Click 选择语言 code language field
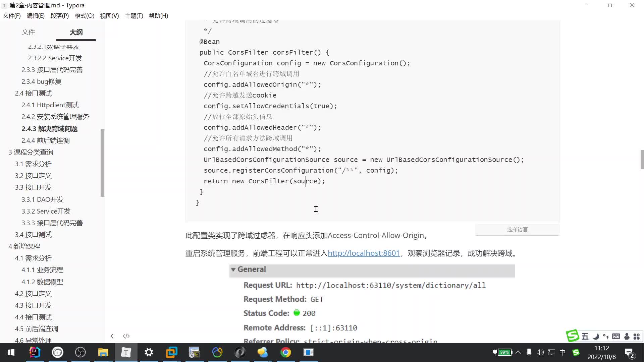This screenshot has width=644, height=362. [x=517, y=230]
